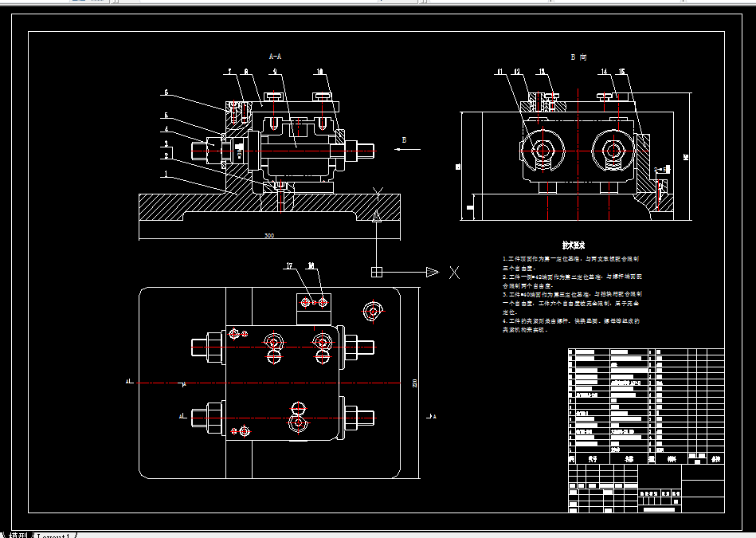Click the UCS origin square icon
The height and width of the screenshot is (538, 756).
pyautogui.click(x=377, y=273)
